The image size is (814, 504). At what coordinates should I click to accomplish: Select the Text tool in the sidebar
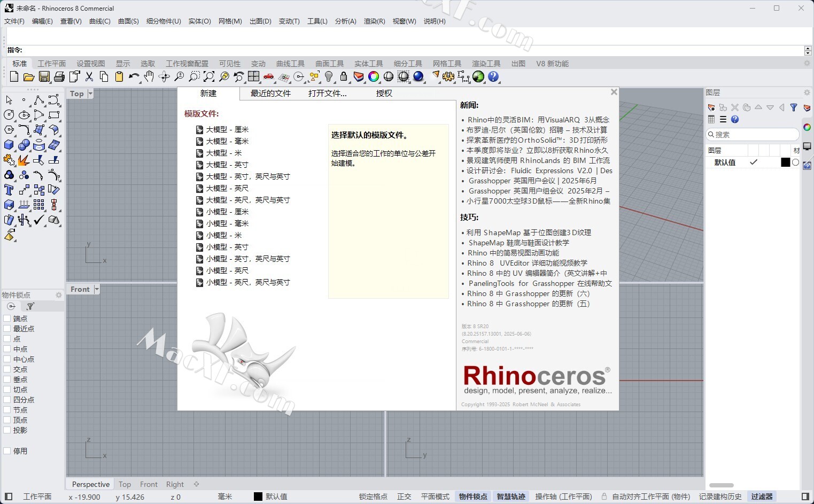pos(9,190)
